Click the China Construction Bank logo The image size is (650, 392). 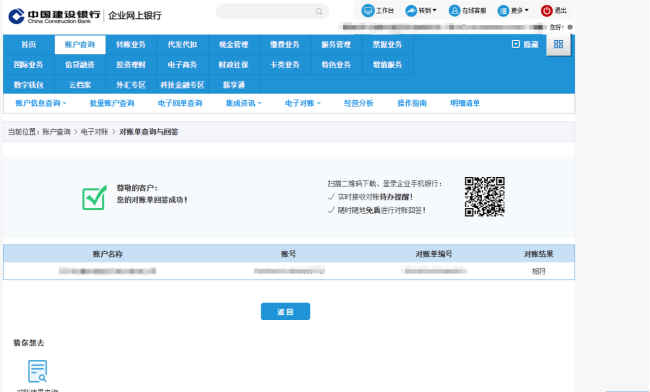point(54,16)
